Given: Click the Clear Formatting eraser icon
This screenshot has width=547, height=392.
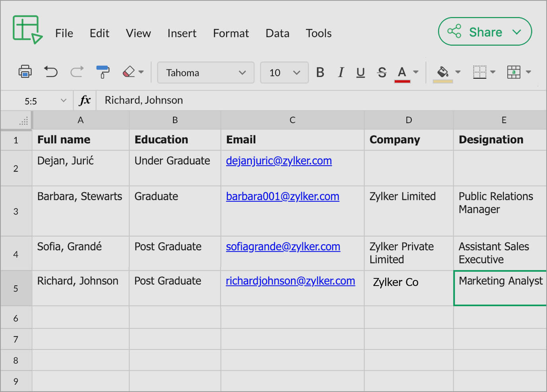Looking at the screenshot, I should pos(128,71).
